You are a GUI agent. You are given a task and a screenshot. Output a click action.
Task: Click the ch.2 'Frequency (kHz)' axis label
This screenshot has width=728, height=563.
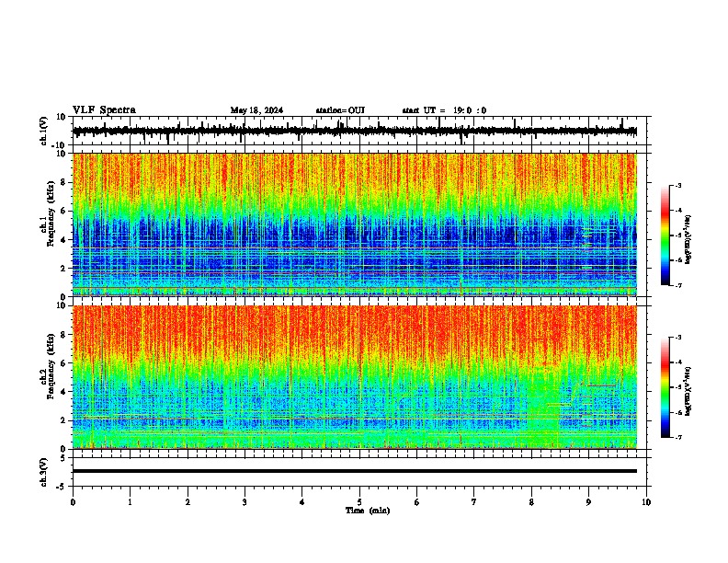(x=51, y=366)
